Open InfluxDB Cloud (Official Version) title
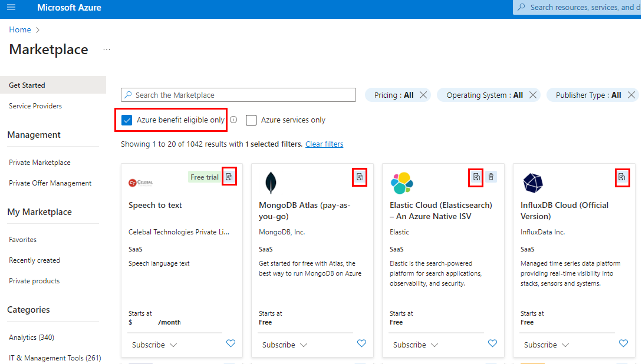Screen dimensions: 642x364 point(565,211)
